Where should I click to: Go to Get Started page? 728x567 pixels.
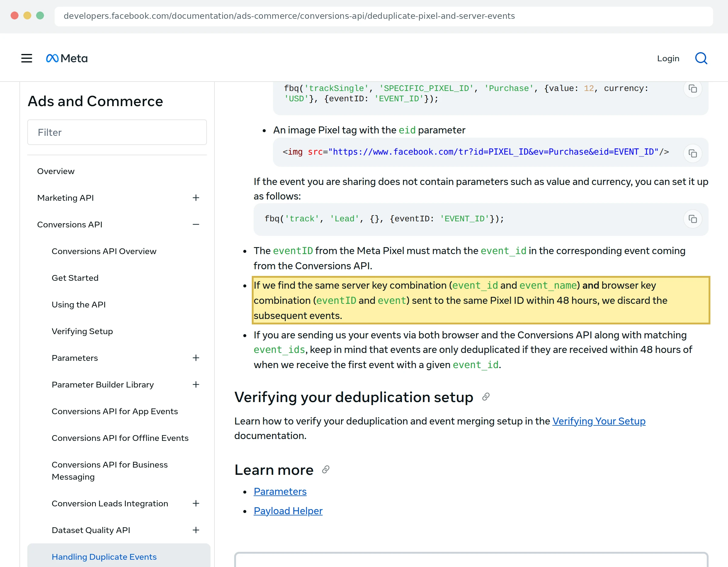pyautogui.click(x=75, y=278)
